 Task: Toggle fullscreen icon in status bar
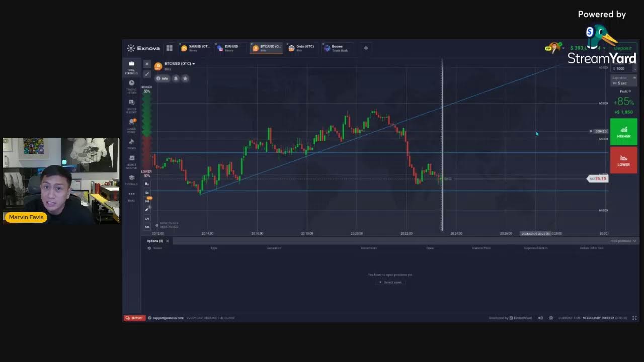pyautogui.click(x=634, y=318)
